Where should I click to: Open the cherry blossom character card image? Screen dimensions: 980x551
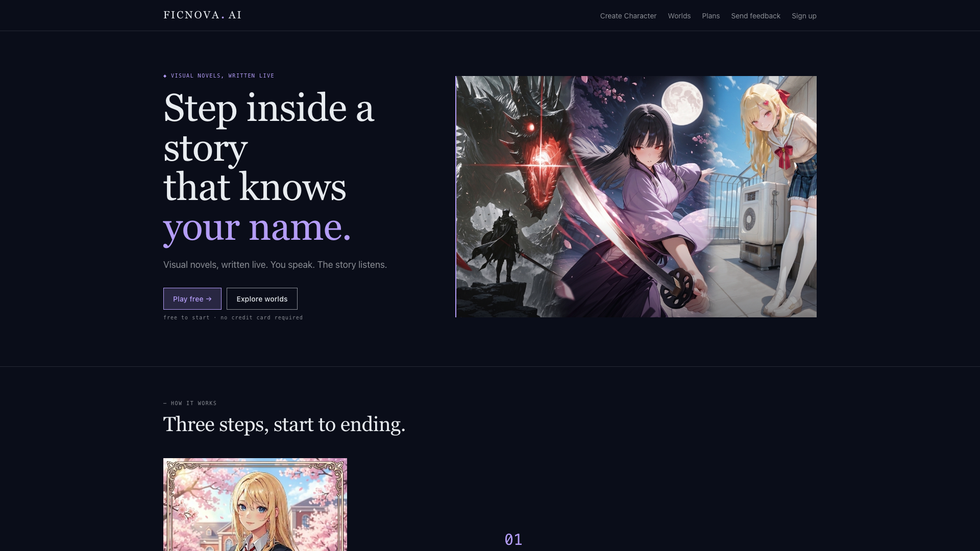pyautogui.click(x=255, y=505)
